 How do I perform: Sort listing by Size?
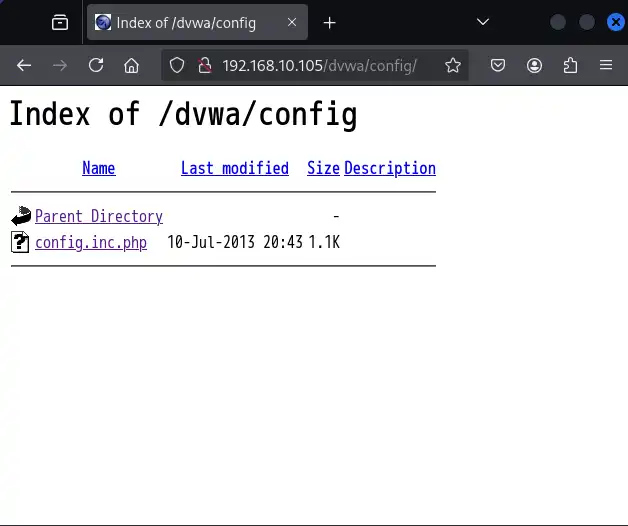tap(323, 168)
